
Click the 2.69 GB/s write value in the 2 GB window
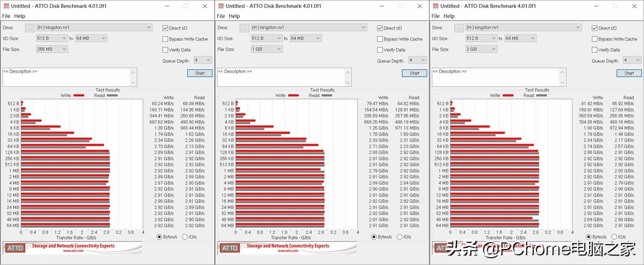594,219
